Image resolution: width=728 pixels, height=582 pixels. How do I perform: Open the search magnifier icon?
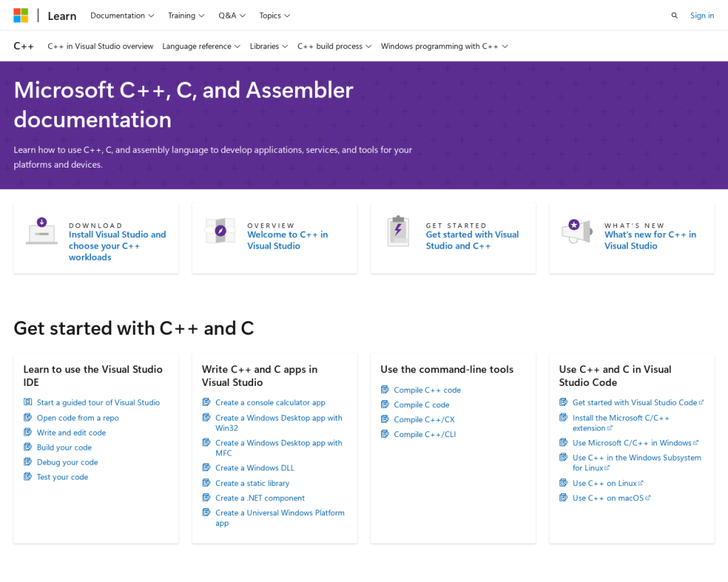click(x=674, y=16)
